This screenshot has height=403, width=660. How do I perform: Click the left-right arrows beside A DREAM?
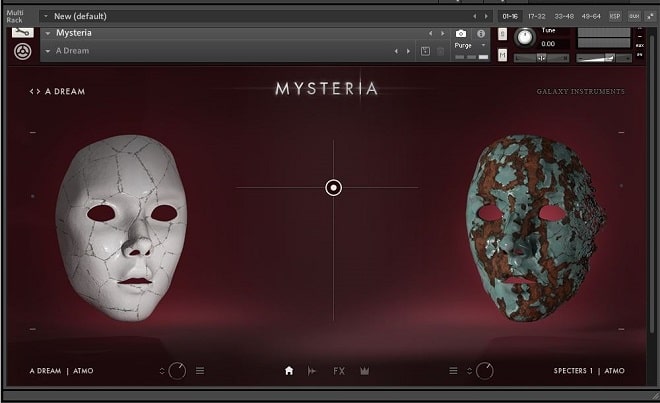click(x=35, y=91)
